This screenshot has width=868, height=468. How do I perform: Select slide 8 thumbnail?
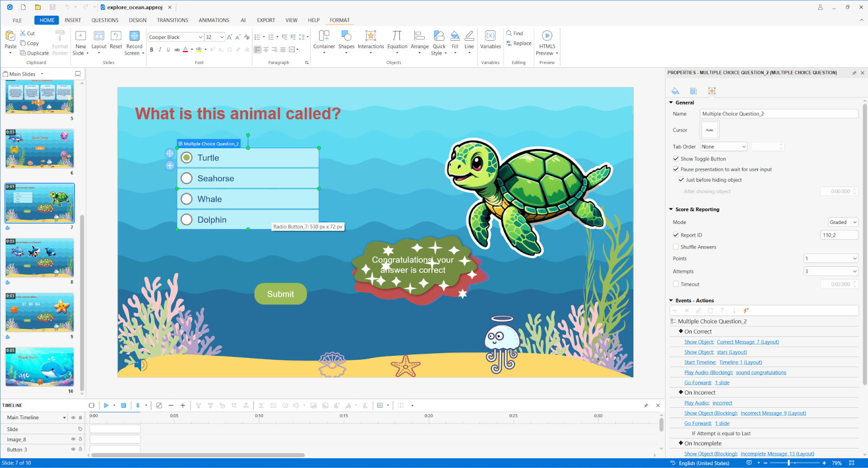coord(40,258)
